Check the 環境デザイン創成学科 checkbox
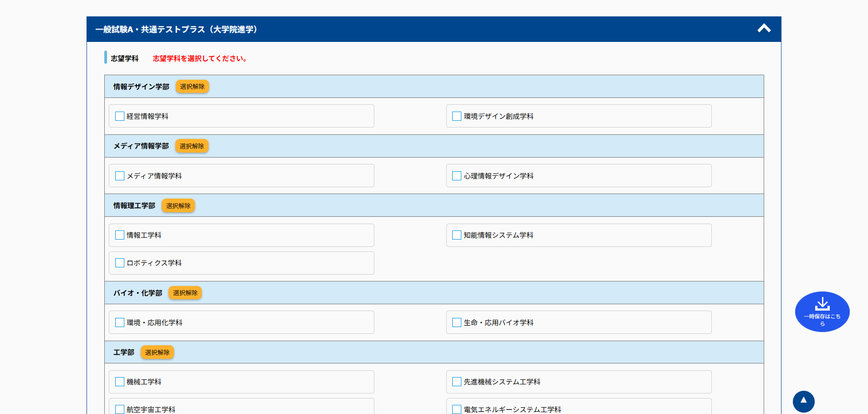Viewport: 868px width, 414px height. [x=457, y=116]
